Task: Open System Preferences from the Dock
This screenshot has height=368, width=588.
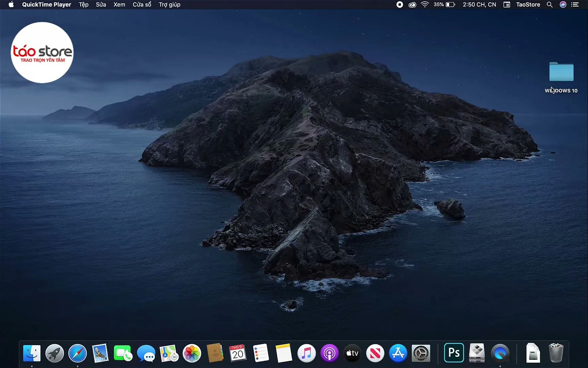Action: pyautogui.click(x=421, y=353)
